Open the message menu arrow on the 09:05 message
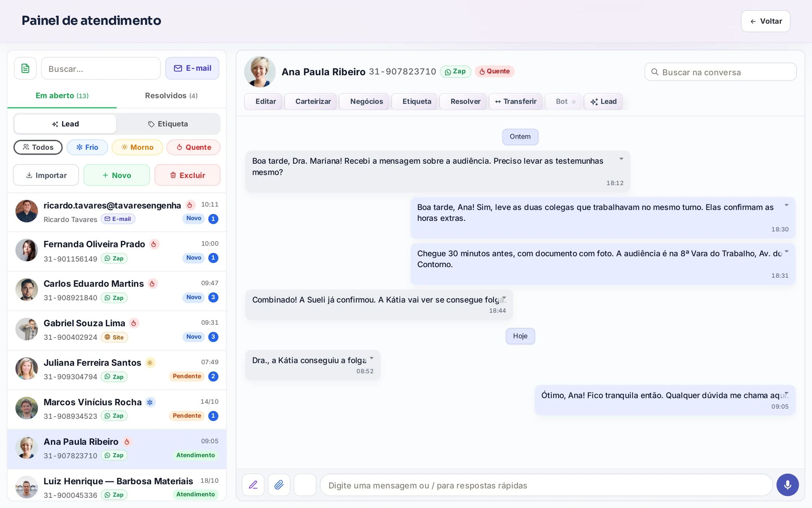Image resolution: width=812 pixels, height=508 pixels. click(x=786, y=393)
